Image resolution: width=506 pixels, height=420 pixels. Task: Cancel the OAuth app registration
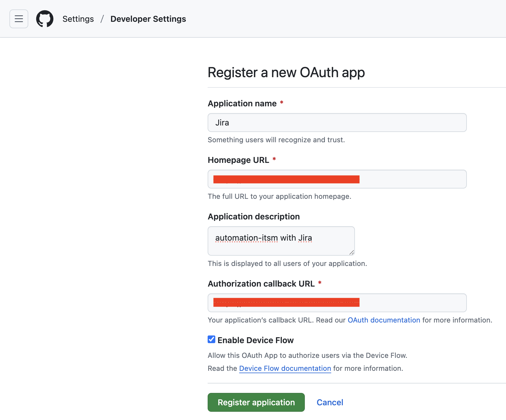pos(330,402)
